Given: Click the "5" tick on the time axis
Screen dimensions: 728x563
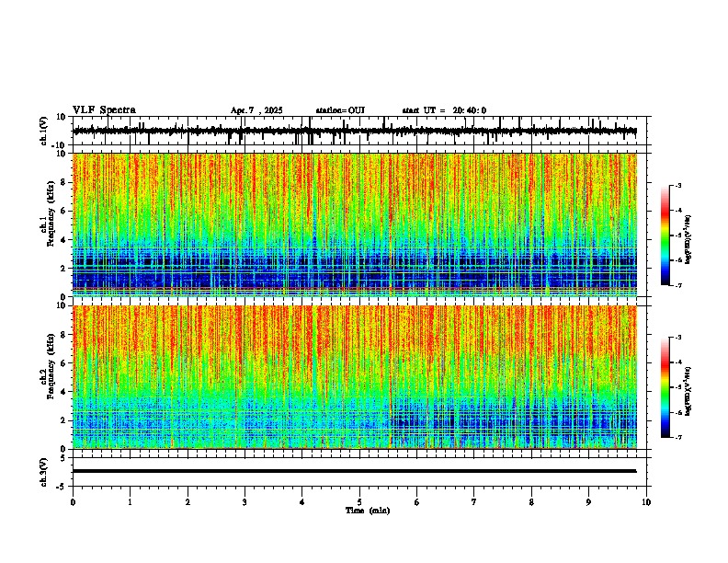Looking at the screenshot, I should pyautogui.click(x=359, y=502).
